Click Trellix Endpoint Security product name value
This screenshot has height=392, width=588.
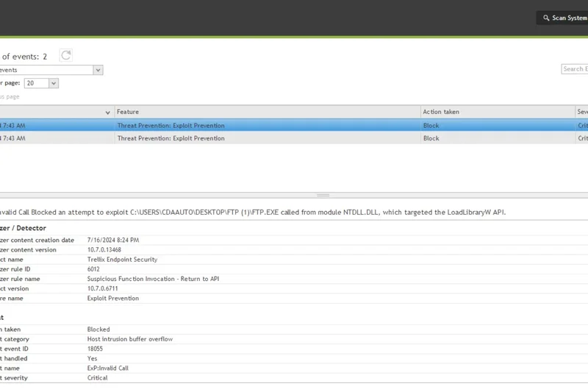pyautogui.click(x=122, y=259)
